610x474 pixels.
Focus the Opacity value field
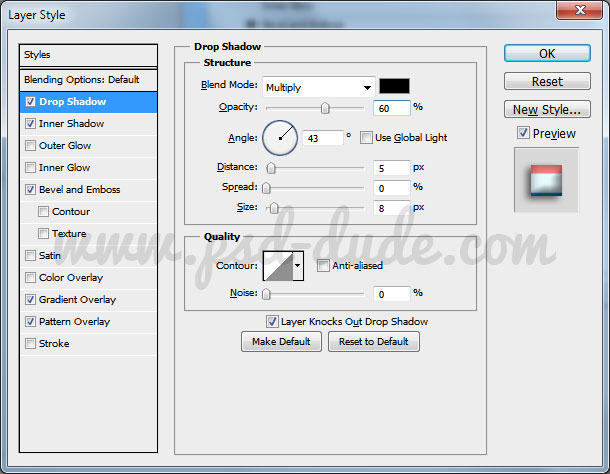[x=392, y=108]
